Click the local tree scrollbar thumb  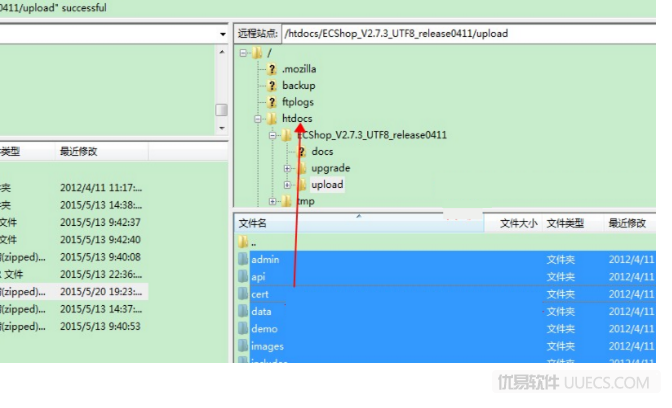[221, 110]
